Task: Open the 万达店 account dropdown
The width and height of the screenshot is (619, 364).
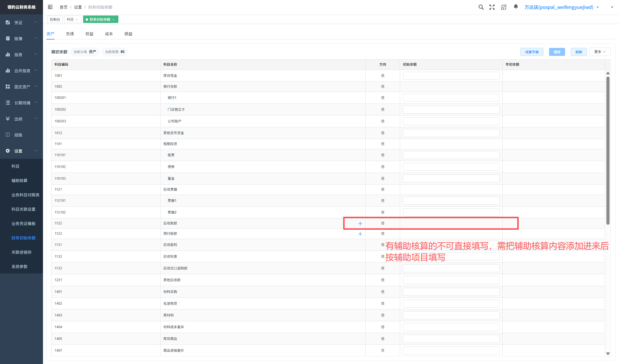Action: [562, 7]
